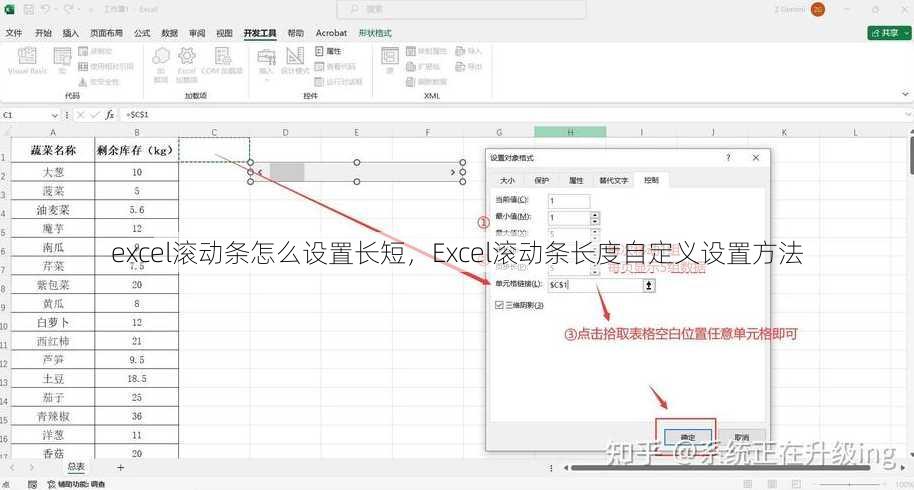Switch to the Home (开始) tab
The image size is (914, 490).
[x=44, y=33]
